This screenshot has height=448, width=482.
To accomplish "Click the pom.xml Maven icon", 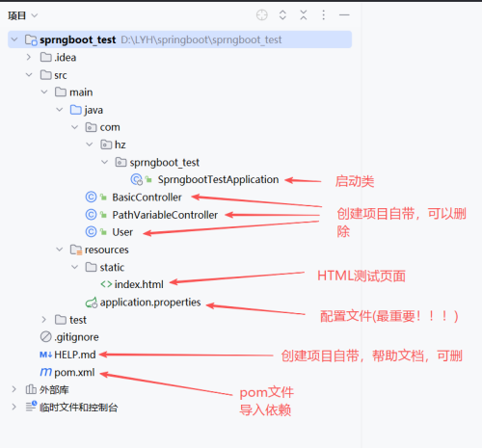I will point(45,372).
